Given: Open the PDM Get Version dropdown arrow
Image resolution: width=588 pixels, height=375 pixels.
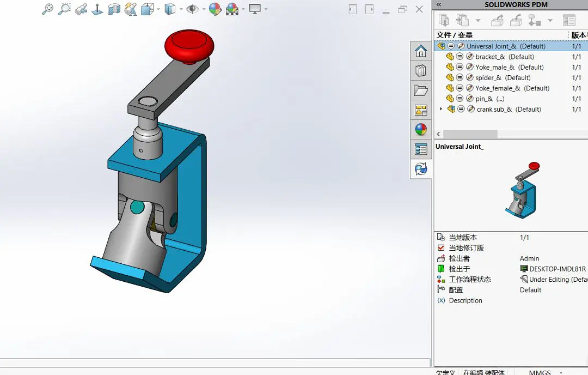Looking at the screenshot, I should [478, 21].
